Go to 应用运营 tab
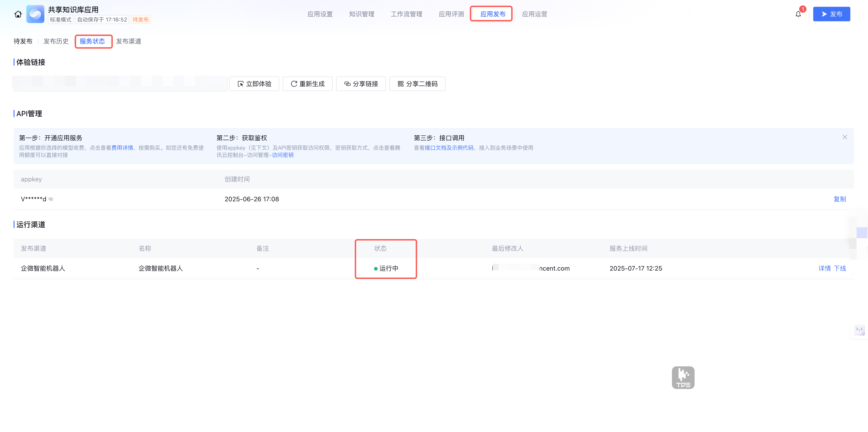 point(535,14)
